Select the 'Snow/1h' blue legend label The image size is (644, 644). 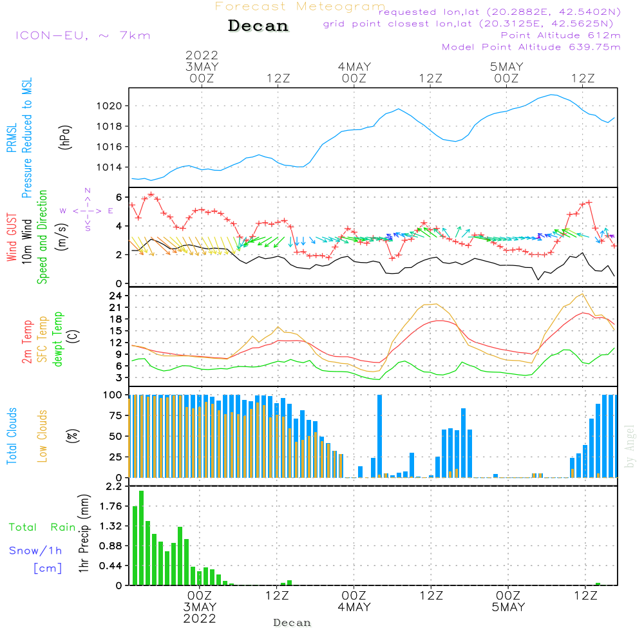35,551
